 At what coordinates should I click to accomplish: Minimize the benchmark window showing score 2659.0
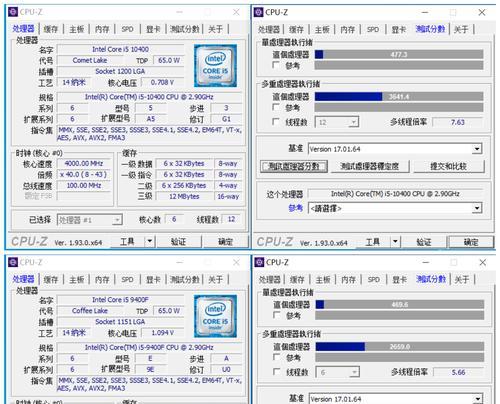tap(425, 263)
